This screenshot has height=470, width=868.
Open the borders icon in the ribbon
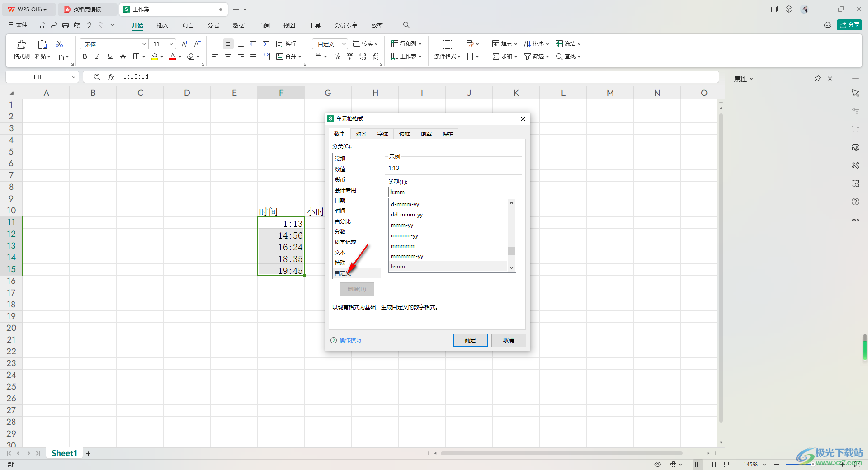[136, 56]
